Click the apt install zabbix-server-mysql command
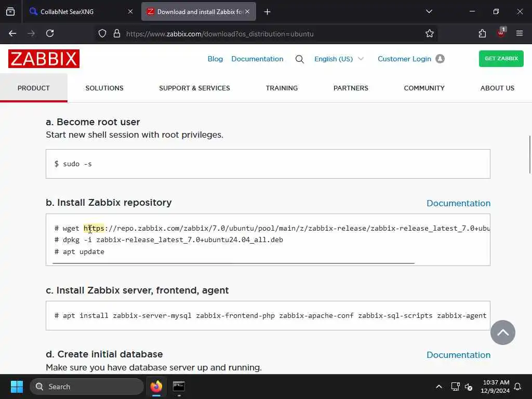The width and height of the screenshot is (532, 399). coord(270,315)
